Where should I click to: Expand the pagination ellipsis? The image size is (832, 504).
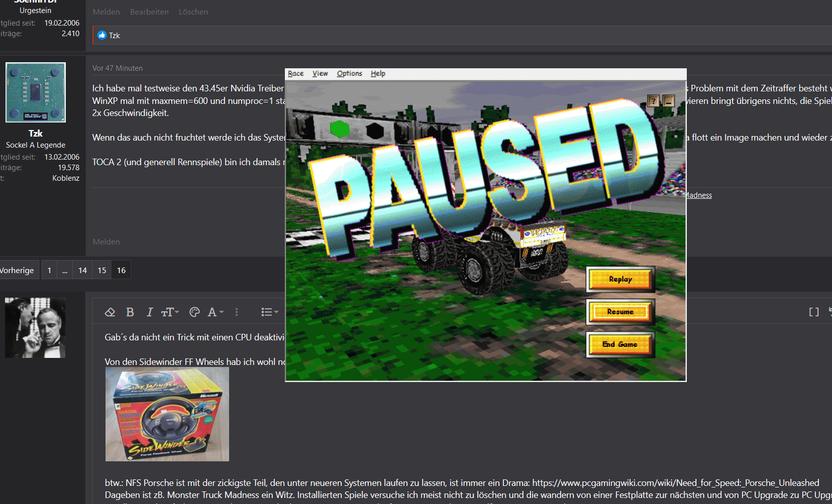65,270
